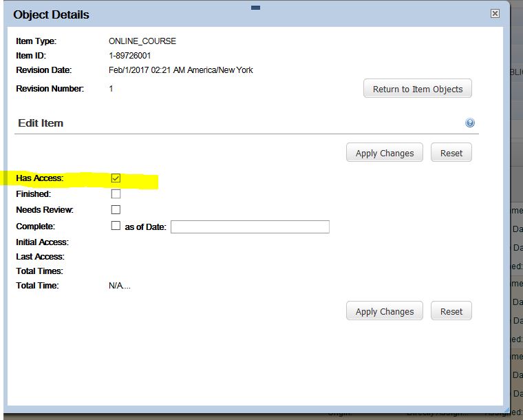Click the N/A... Total Time value

click(120, 286)
